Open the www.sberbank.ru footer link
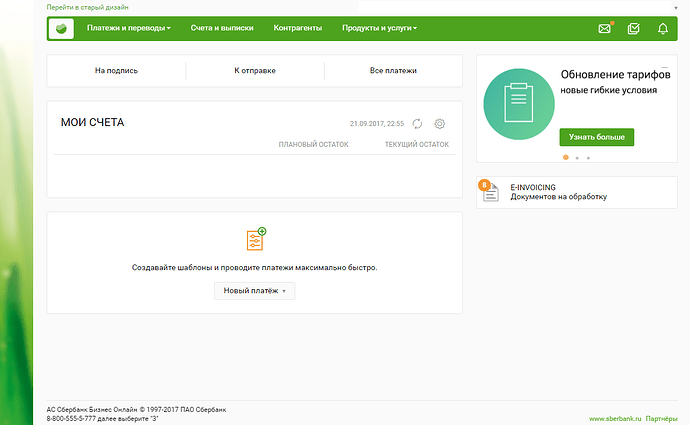This screenshot has width=690, height=425. coord(615,419)
